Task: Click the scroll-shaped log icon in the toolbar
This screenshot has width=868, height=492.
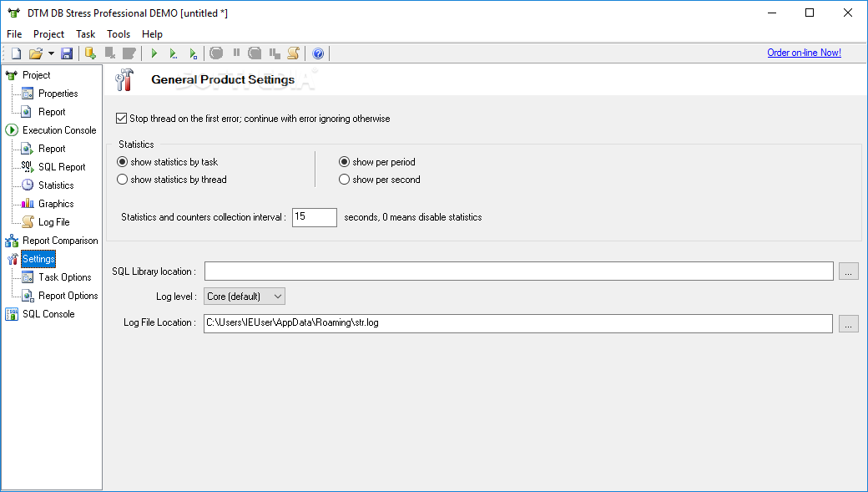Action: point(294,53)
